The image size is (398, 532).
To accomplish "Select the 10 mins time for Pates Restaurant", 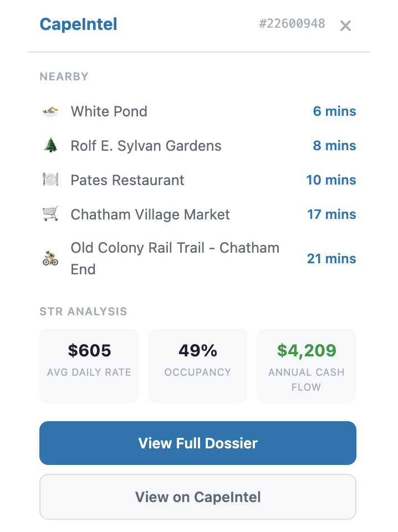I will tap(331, 180).
